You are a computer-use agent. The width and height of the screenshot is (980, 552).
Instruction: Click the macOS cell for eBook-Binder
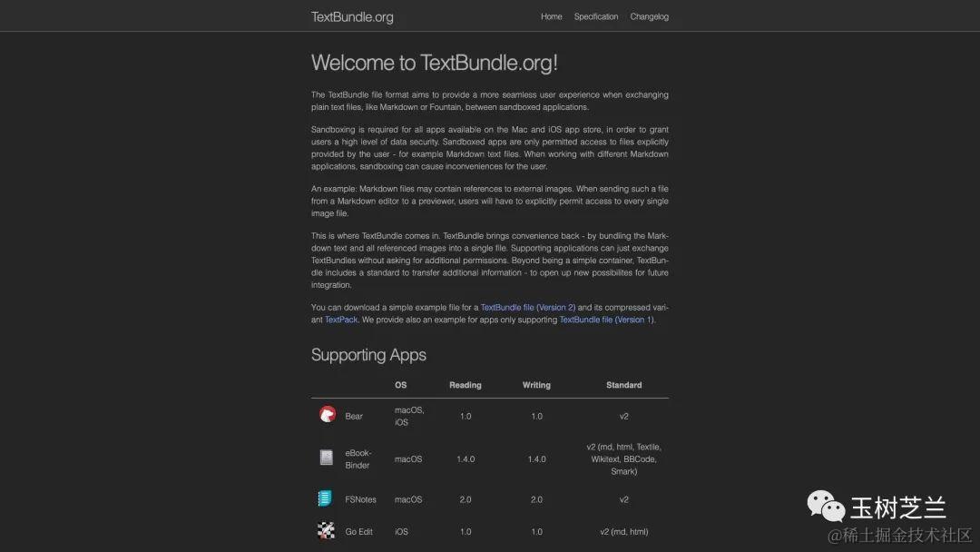click(408, 458)
